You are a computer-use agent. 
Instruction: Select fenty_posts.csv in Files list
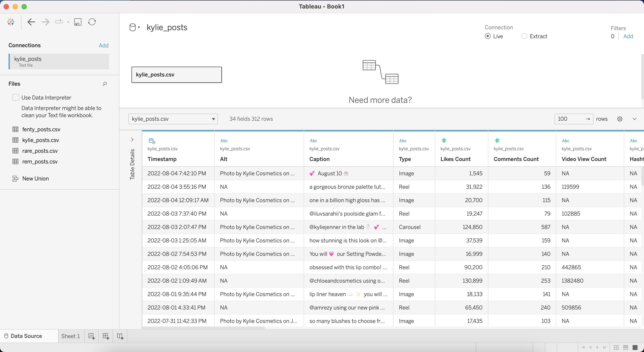(x=41, y=129)
